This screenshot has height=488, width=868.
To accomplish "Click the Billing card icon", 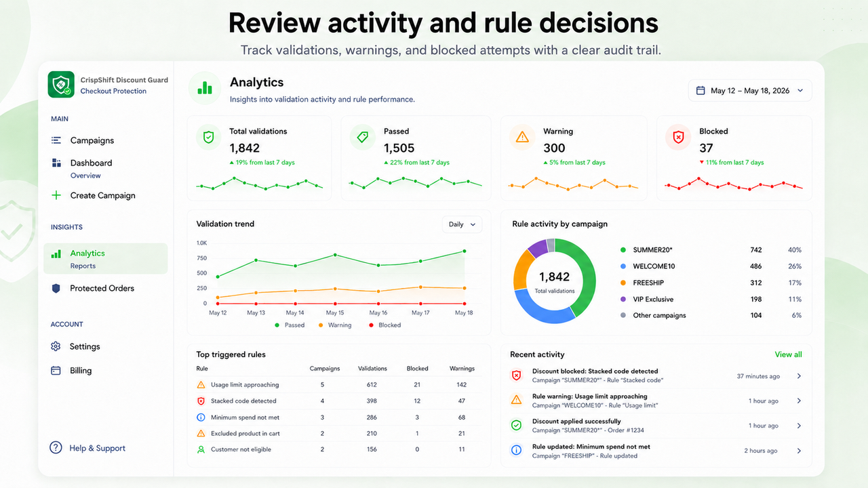I will tap(56, 371).
